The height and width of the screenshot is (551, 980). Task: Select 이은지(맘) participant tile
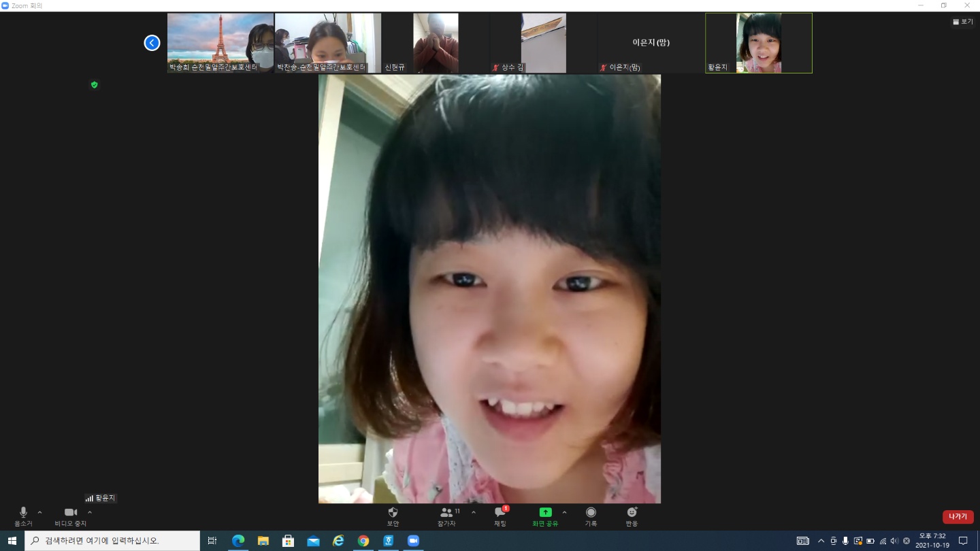click(651, 43)
